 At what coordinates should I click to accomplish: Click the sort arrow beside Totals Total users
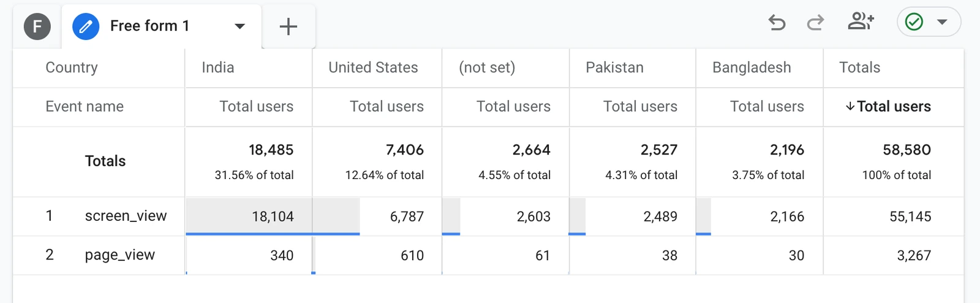coord(850,106)
